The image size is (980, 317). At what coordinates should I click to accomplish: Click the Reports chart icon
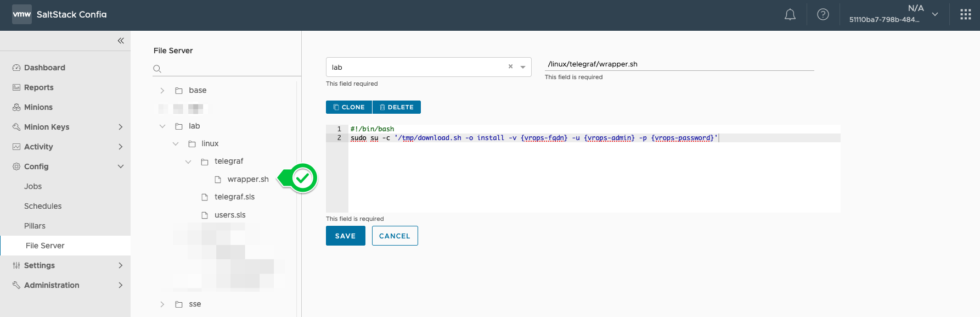pyautogui.click(x=16, y=87)
